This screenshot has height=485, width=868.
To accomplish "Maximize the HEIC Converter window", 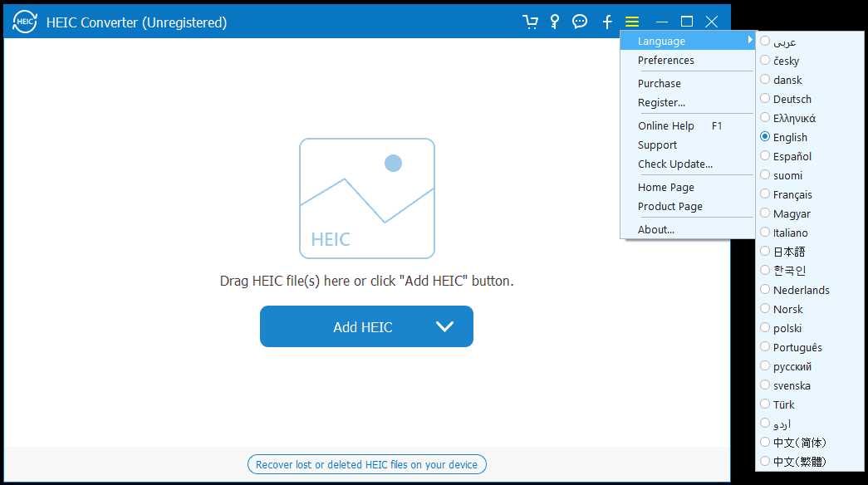I will tap(686, 22).
